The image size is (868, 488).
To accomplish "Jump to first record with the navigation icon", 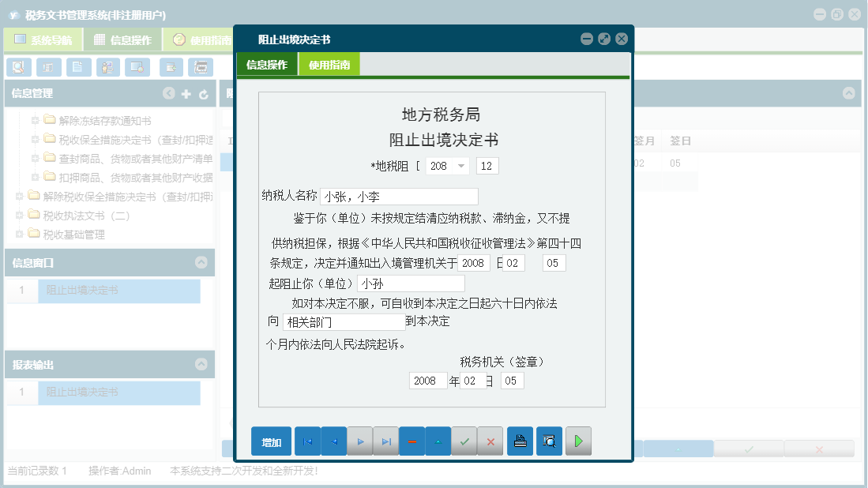I will [x=307, y=441].
